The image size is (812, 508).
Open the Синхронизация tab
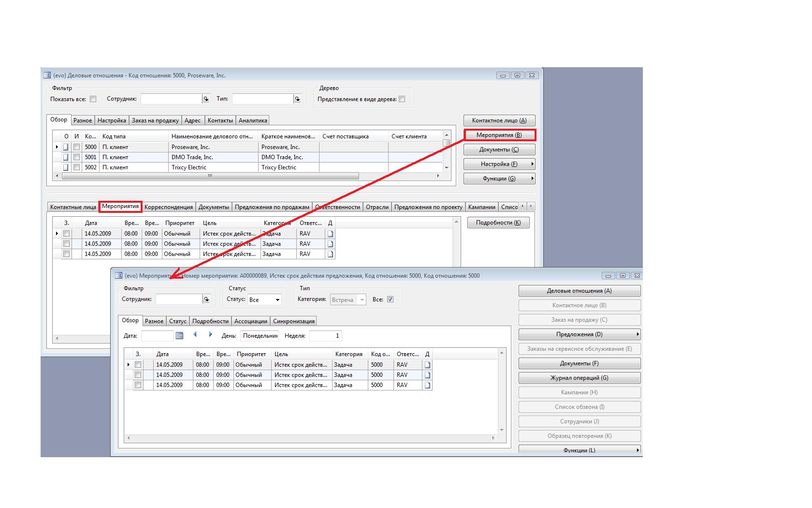coord(293,321)
